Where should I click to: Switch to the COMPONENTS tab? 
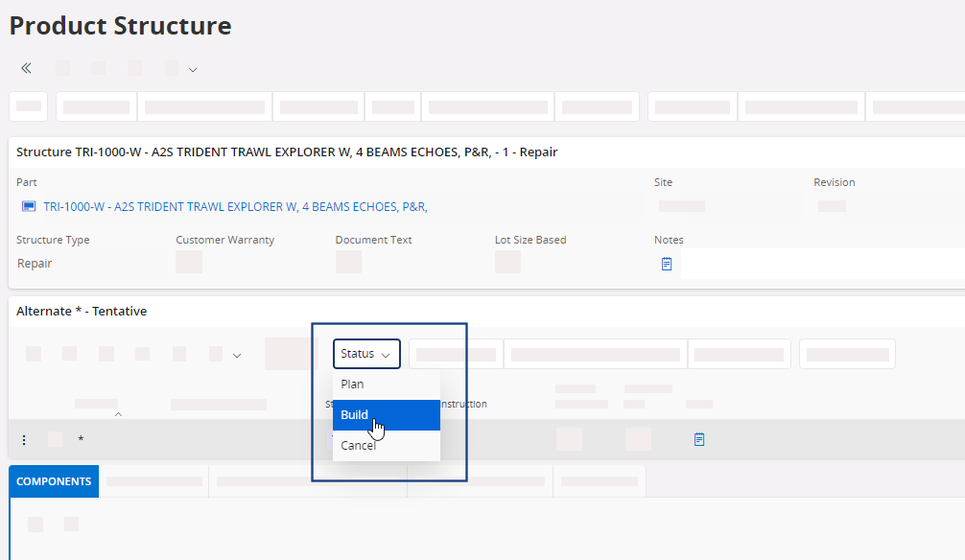tap(54, 481)
